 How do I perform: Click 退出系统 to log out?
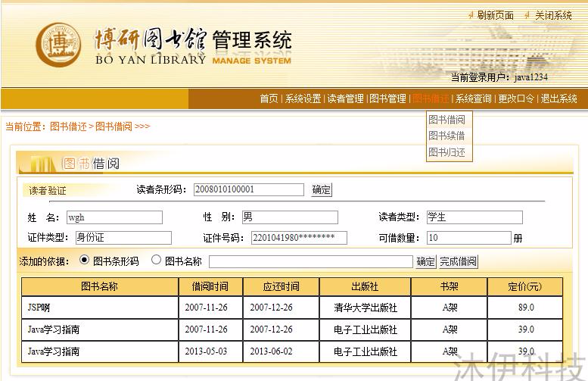558,98
